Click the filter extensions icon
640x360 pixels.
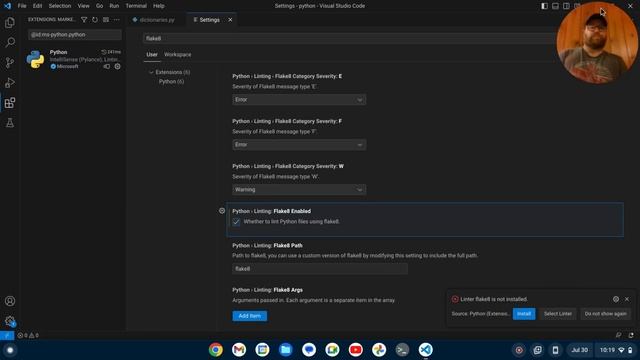coord(84,20)
